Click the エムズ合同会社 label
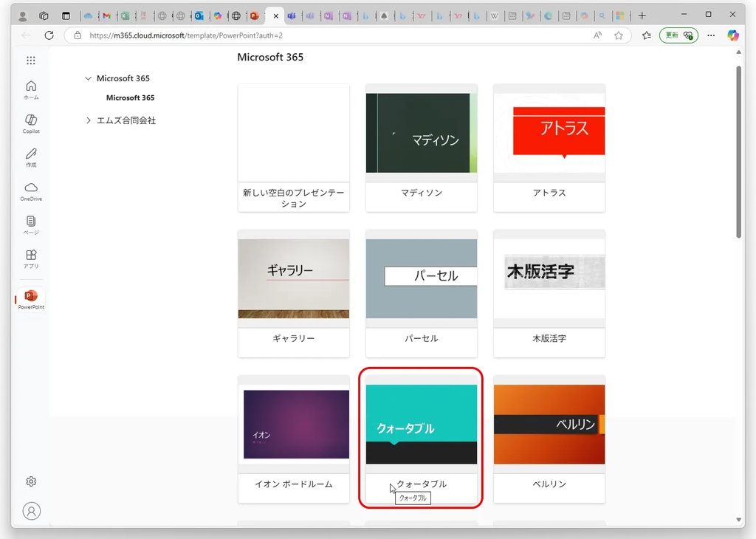The width and height of the screenshot is (756, 539). point(126,120)
